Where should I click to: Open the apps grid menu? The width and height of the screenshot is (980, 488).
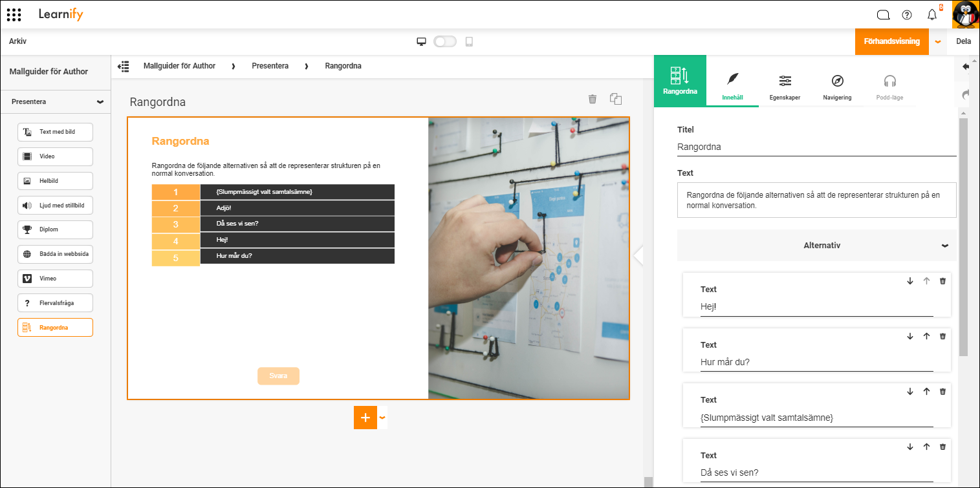point(14,14)
